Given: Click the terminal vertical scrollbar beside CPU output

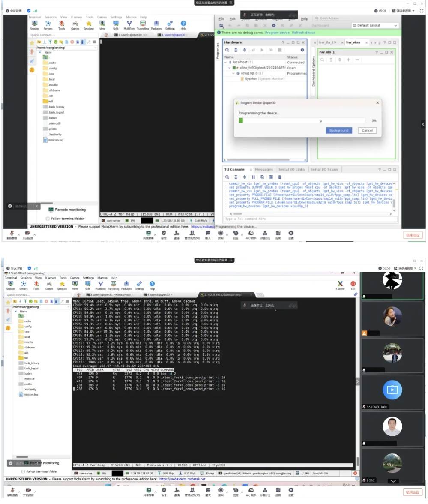Looking at the screenshot, I should click(x=357, y=461).
